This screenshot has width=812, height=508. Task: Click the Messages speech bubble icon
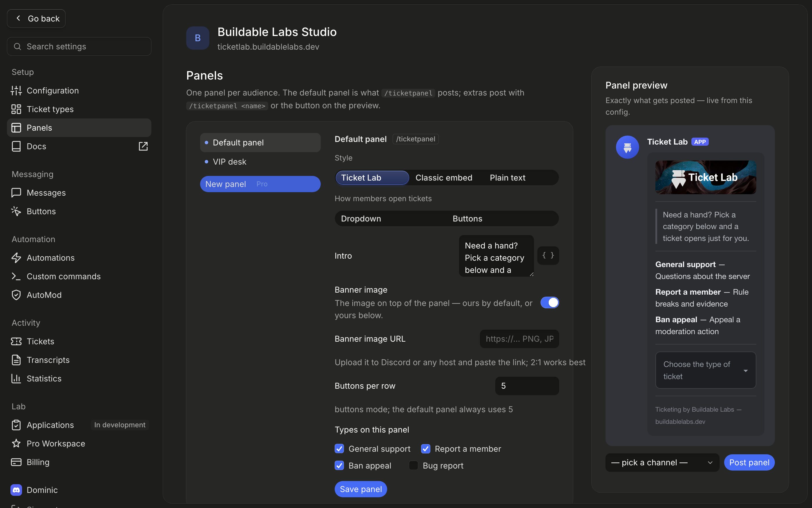(16, 192)
